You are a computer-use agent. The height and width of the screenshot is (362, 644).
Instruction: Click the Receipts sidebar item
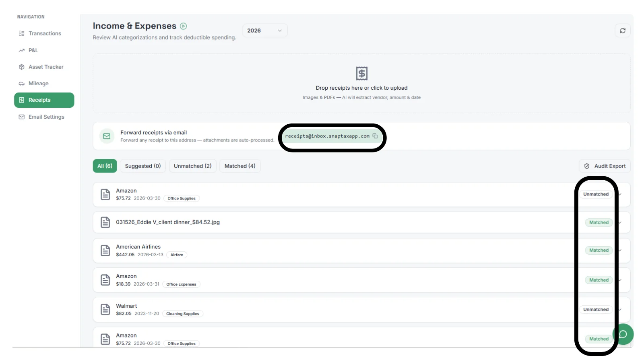pyautogui.click(x=44, y=100)
